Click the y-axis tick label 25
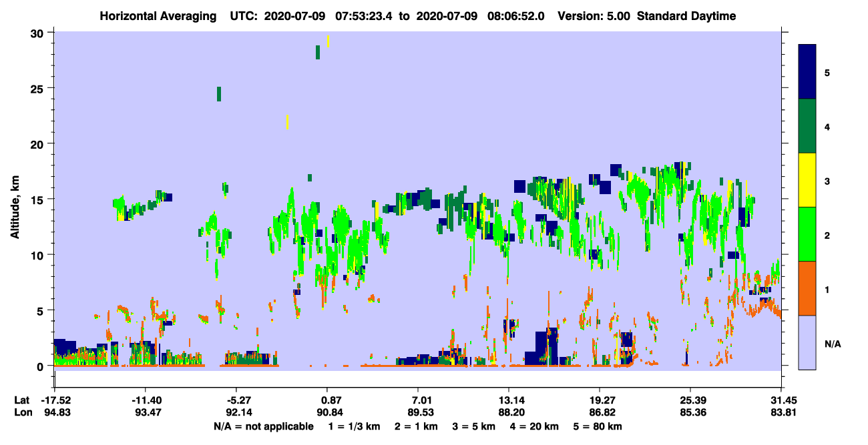Image resolution: width=868 pixels, height=445 pixels. (x=38, y=88)
